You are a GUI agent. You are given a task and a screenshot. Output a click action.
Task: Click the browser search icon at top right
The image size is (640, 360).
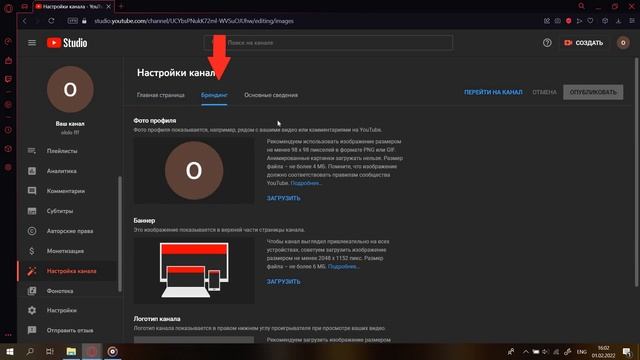click(x=582, y=6)
